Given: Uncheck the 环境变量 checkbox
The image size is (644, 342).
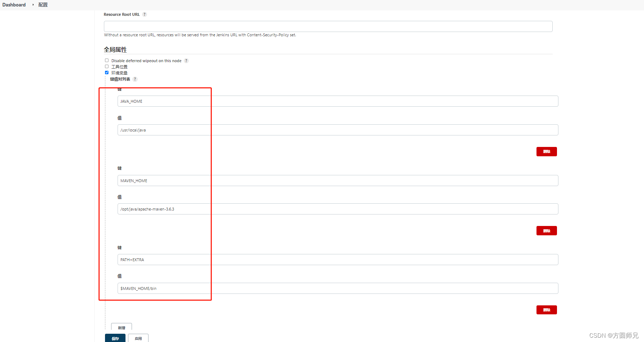Looking at the screenshot, I should (107, 73).
